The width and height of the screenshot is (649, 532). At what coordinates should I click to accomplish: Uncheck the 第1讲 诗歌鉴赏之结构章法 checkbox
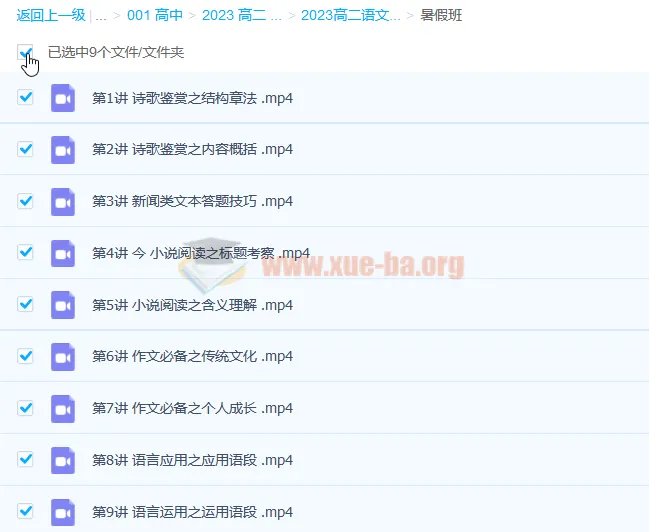tap(25, 97)
